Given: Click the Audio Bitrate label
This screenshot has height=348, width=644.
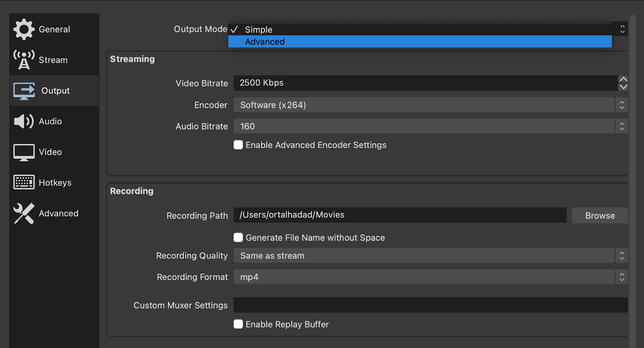Looking at the screenshot, I should (x=202, y=126).
